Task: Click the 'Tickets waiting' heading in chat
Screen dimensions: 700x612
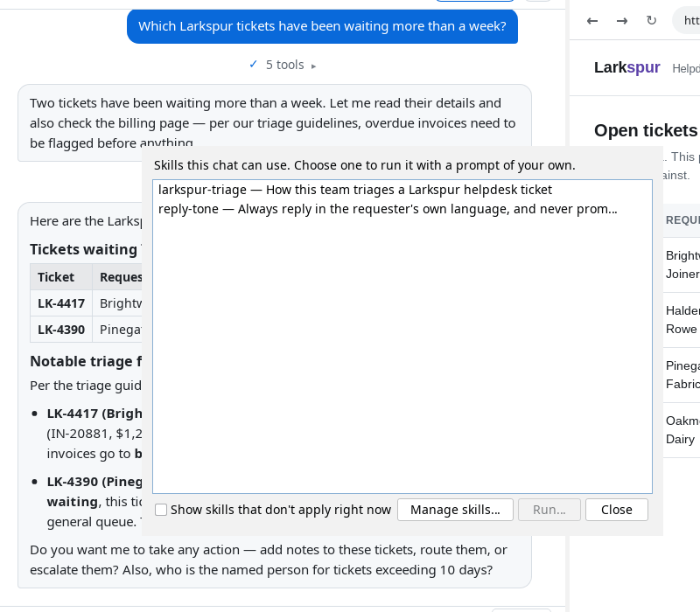Action: 86,249
